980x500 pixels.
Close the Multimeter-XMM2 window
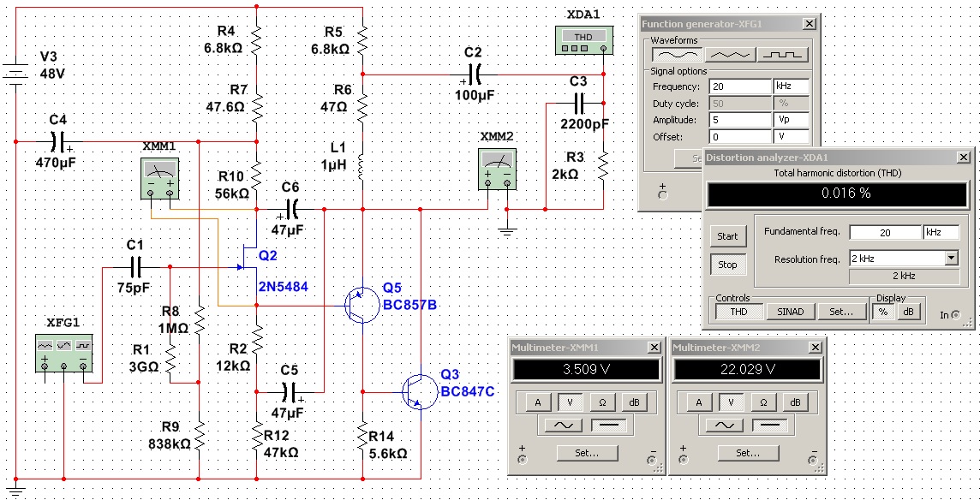coord(816,348)
